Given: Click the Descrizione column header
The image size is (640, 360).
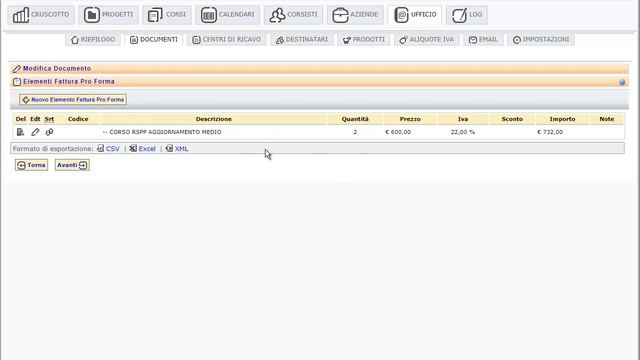Looking at the screenshot, I should click(213, 119).
